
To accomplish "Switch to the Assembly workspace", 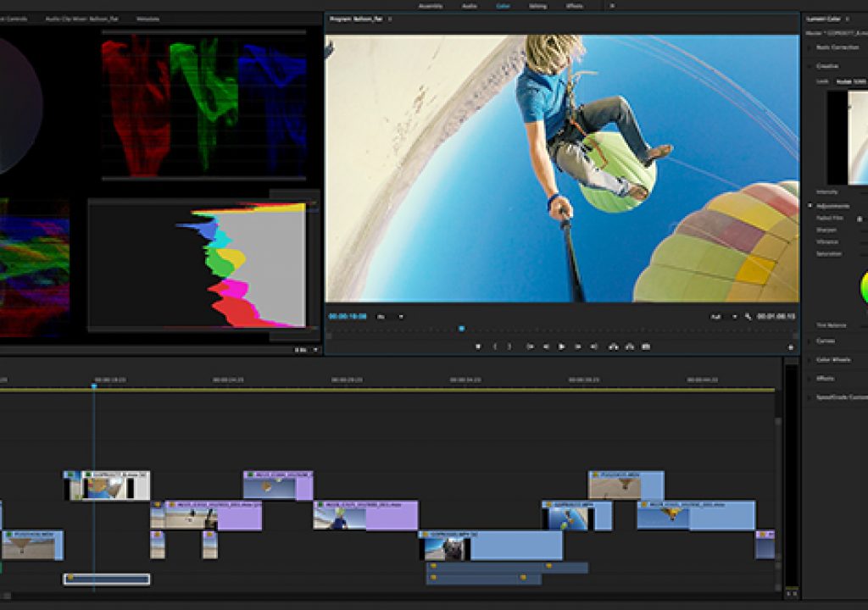I will click(431, 6).
